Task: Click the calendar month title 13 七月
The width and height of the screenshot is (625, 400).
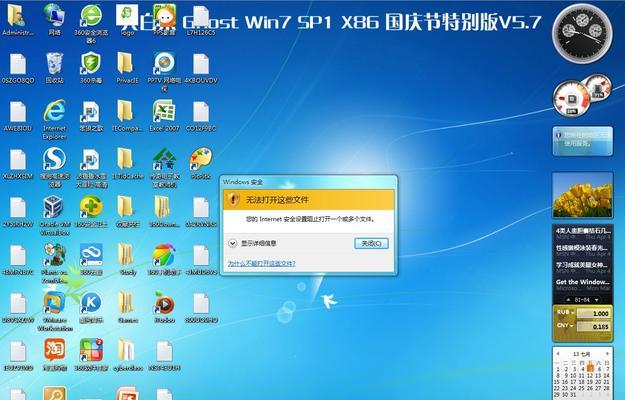Action: 582,354
